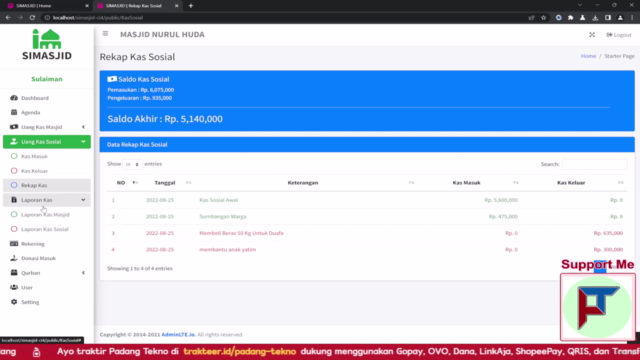Click the Rekening card icon
Screen dimensions: 640x360
(14, 244)
